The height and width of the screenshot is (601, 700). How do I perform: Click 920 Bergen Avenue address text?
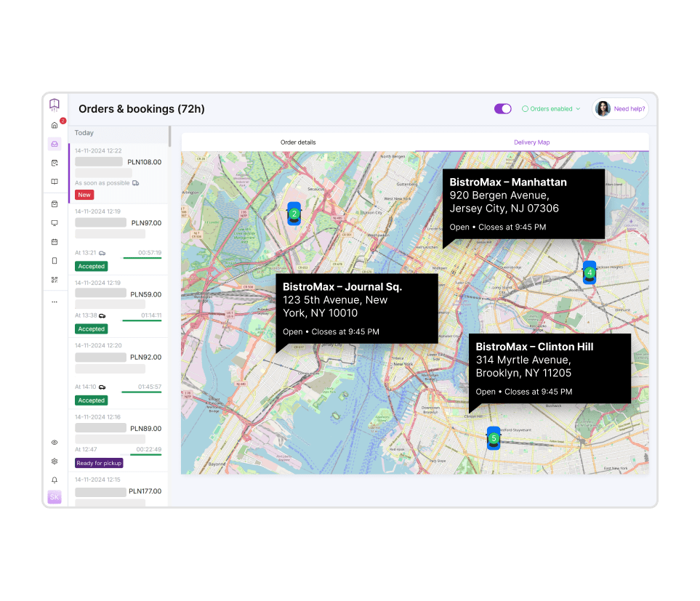point(504,202)
